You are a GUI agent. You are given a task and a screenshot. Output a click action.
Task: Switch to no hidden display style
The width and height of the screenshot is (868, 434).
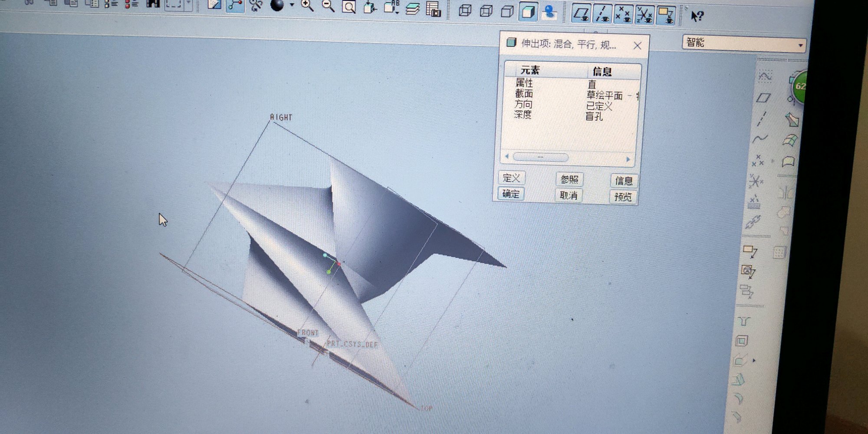click(x=507, y=11)
